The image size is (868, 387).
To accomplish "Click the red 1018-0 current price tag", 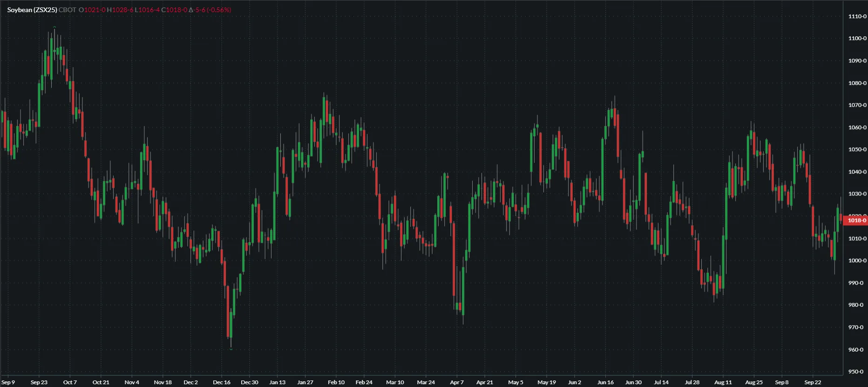I will point(856,221).
